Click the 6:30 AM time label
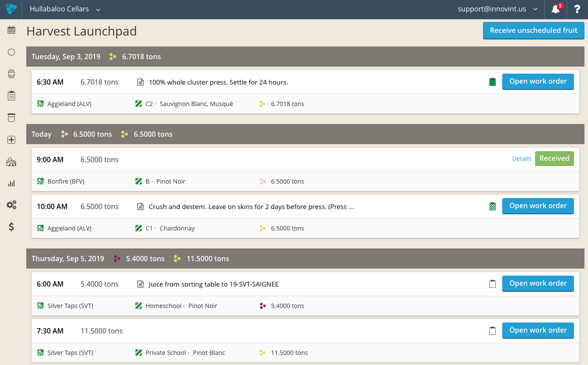Viewport: 588px width, 365px height. pyautogui.click(x=50, y=82)
